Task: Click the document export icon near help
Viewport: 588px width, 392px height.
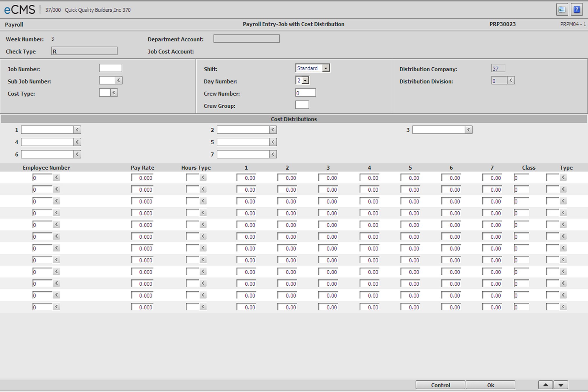Action: click(x=562, y=10)
